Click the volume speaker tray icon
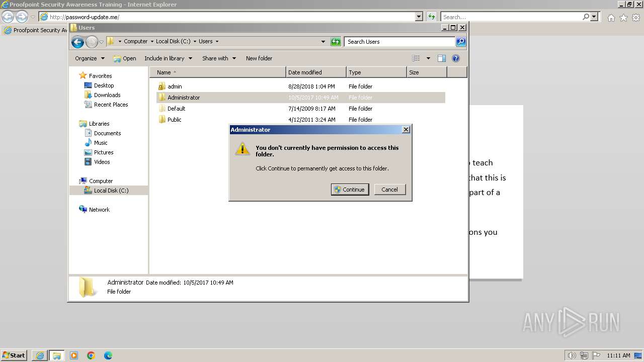The image size is (644, 362). [572, 355]
